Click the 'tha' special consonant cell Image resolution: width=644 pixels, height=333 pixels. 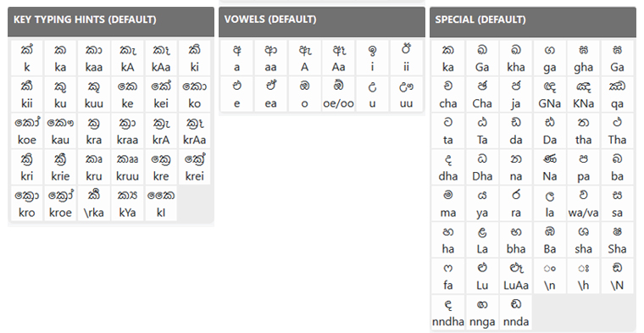[x=584, y=131]
